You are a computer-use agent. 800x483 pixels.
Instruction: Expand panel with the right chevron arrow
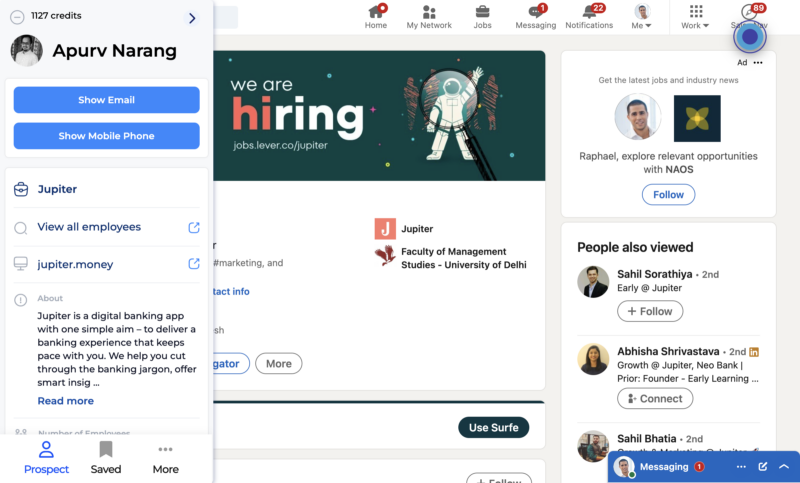[x=192, y=18]
